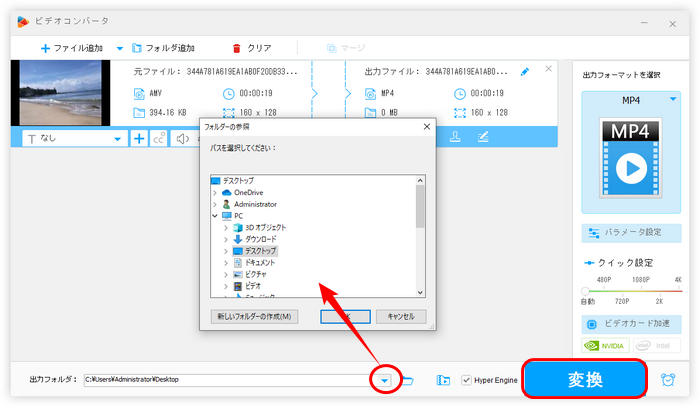This screenshot has width=700, height=407.
Task: Toggle the Hyper Engine checkbox
Action: click(467, 380)
